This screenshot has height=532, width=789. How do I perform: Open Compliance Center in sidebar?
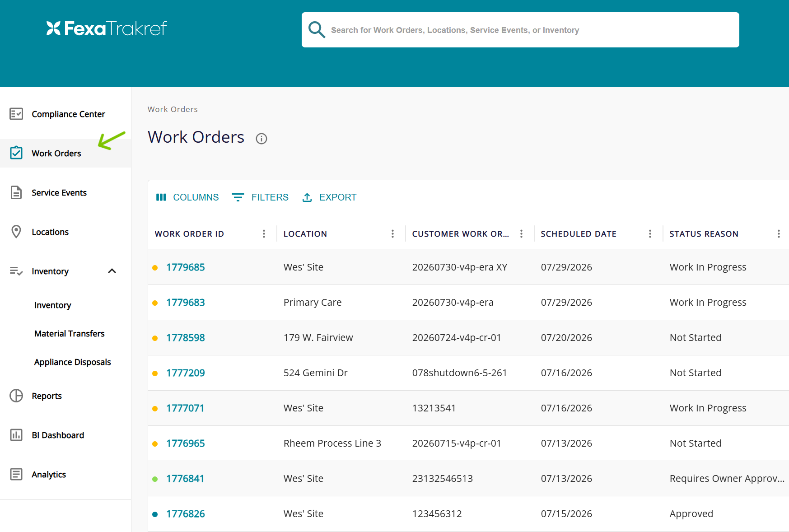[x=65, y=114]
